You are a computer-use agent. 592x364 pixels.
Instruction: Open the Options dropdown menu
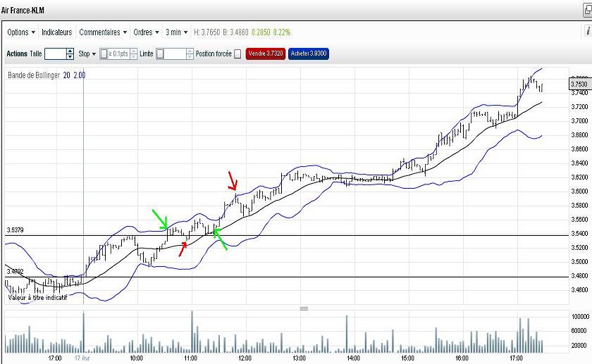[x=21, y=32]
